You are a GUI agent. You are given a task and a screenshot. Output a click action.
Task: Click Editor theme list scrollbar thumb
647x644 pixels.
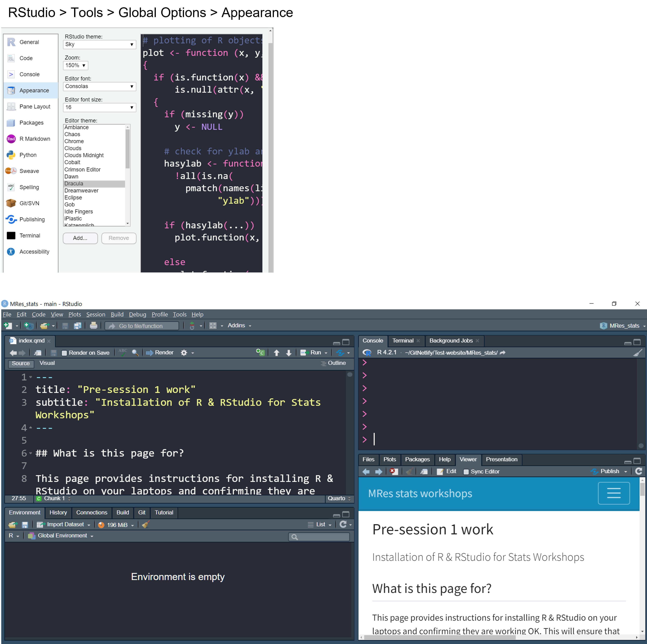click(x=128, y=149)
